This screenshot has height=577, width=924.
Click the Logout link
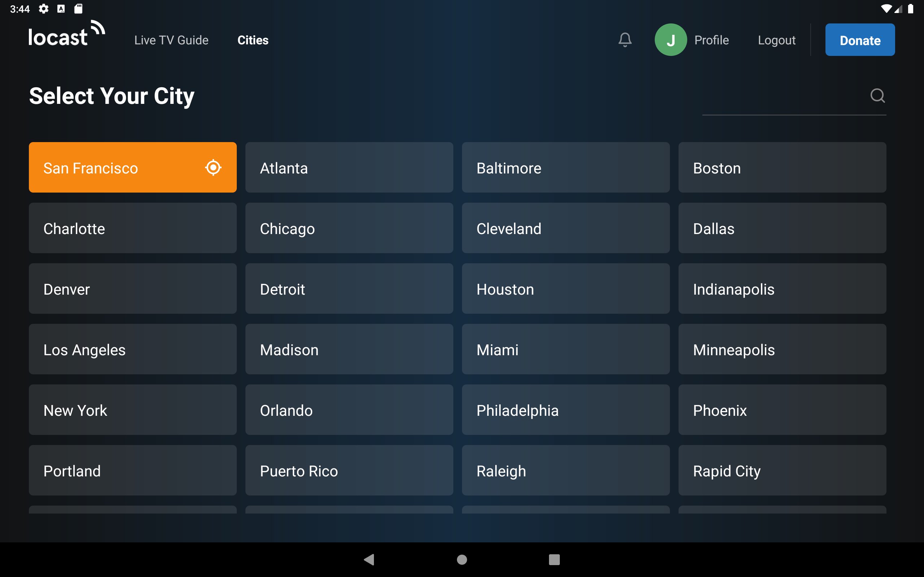[x=776, y=40]
